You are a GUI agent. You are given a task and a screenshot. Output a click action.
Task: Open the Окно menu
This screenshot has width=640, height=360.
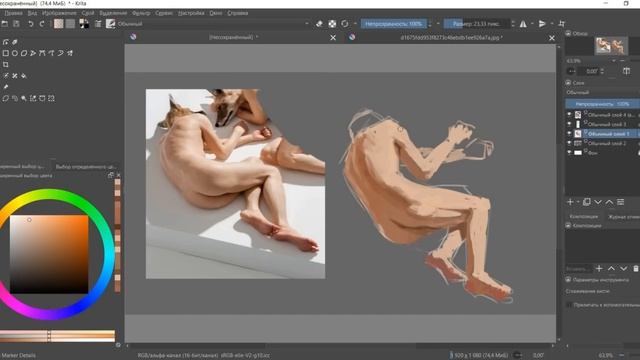click(216, 13)
